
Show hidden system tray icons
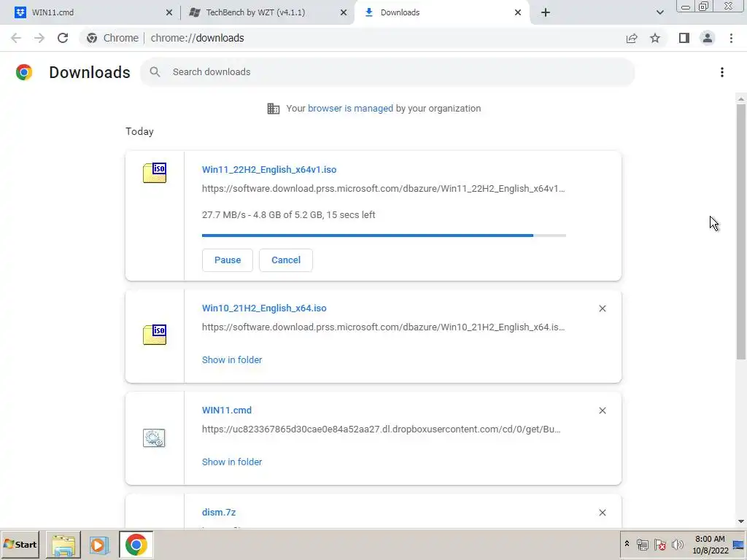pyautogui.click(x=627, y=544)
